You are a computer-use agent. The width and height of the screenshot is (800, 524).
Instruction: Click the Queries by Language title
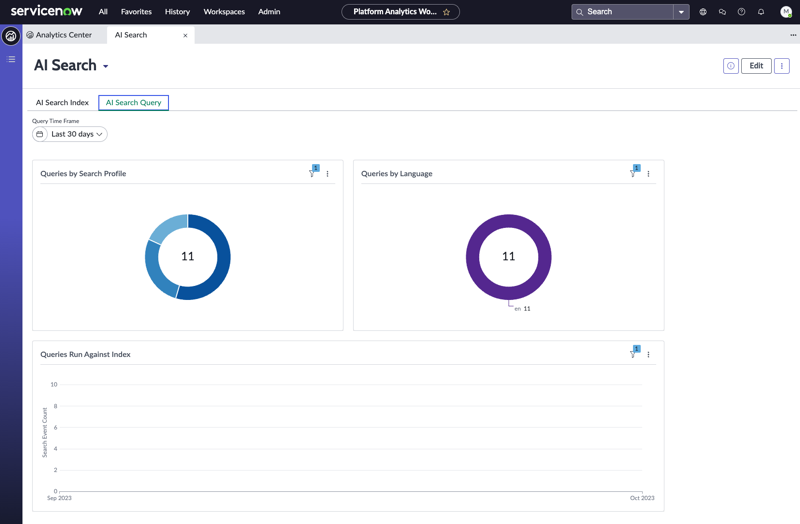coord(396,173)
